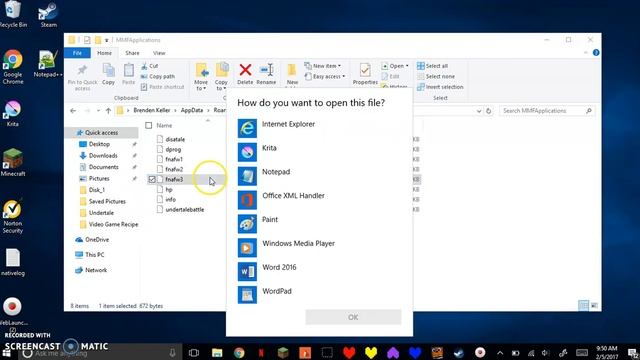Viewport: 640px width, 360px height.
Task: Click AppData in the address breadcrumb
Action: tap(192, 111)
